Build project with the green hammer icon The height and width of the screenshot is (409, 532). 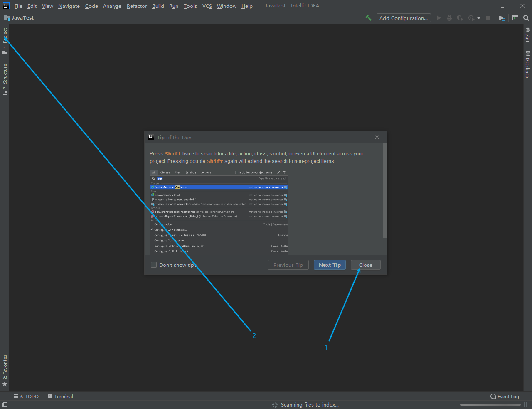pos(368,18)
